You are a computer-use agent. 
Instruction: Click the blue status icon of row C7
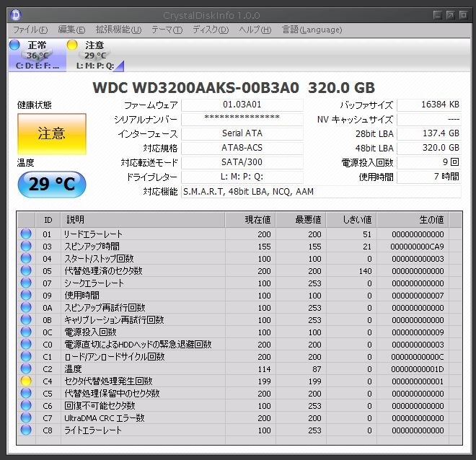pyautogui.click(x=26, y=418)
